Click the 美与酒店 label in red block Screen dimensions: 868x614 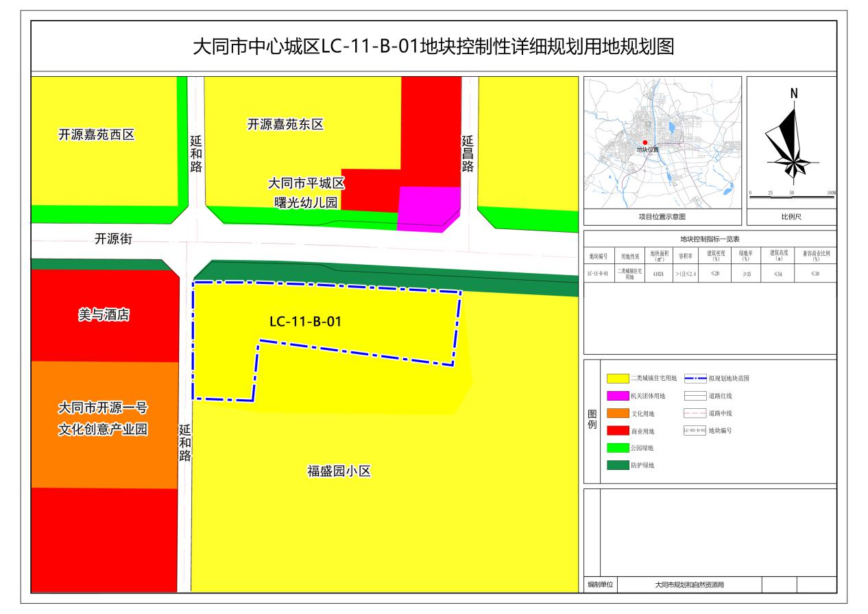click(104, 316)
